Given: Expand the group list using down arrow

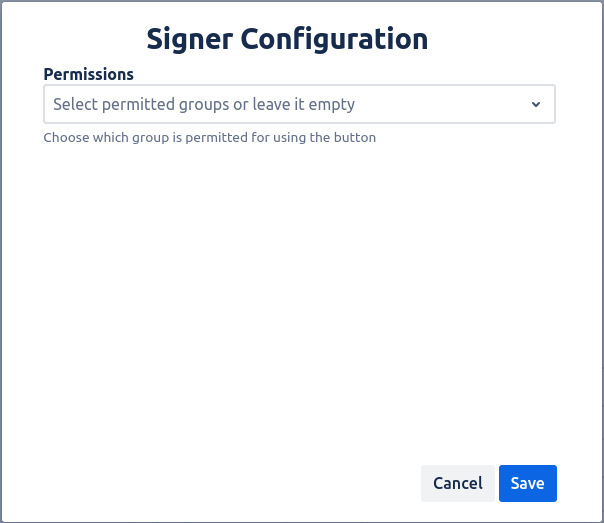Looking at the screenshot, I should click(535, 104).
